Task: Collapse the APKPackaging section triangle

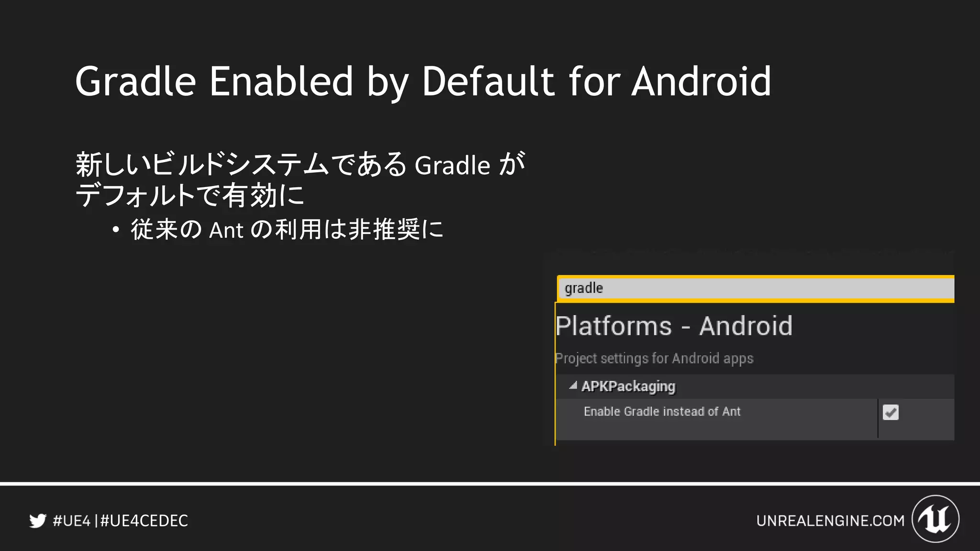Action: coord(573,386)
